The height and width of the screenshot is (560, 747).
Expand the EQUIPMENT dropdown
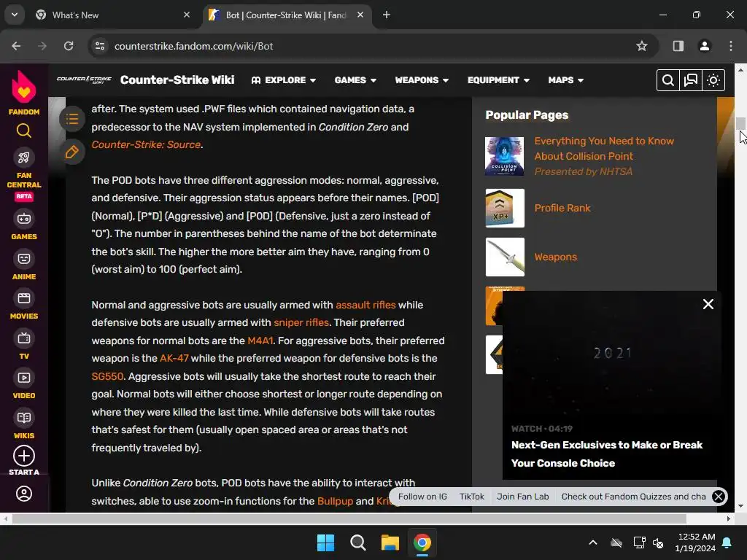498,80
